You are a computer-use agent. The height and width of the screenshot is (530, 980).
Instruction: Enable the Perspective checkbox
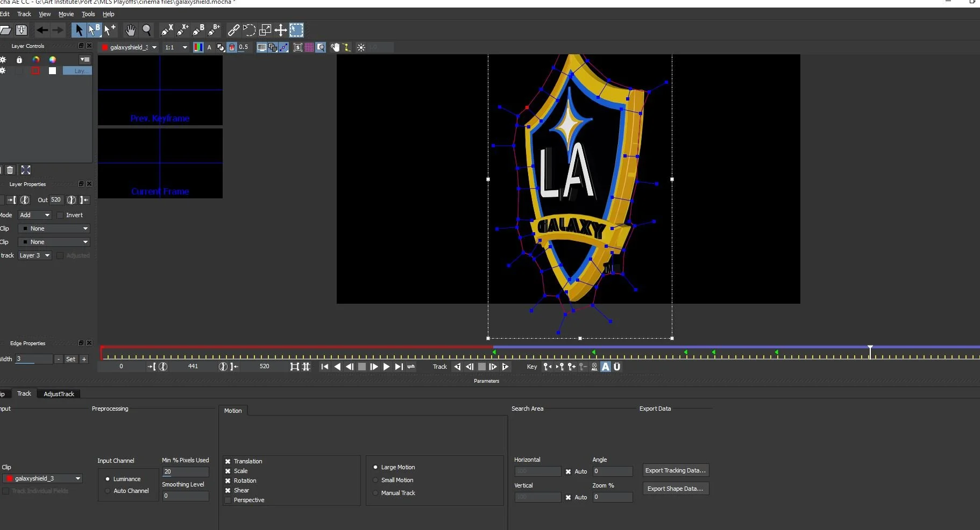coord(228,500)
